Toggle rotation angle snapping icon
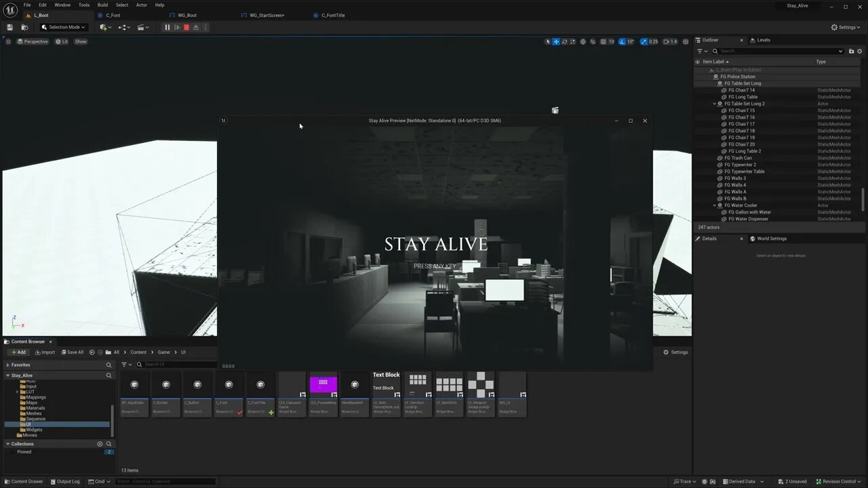Image resolution: width=868 pixels, height=488 pixels. click(622, 41)
